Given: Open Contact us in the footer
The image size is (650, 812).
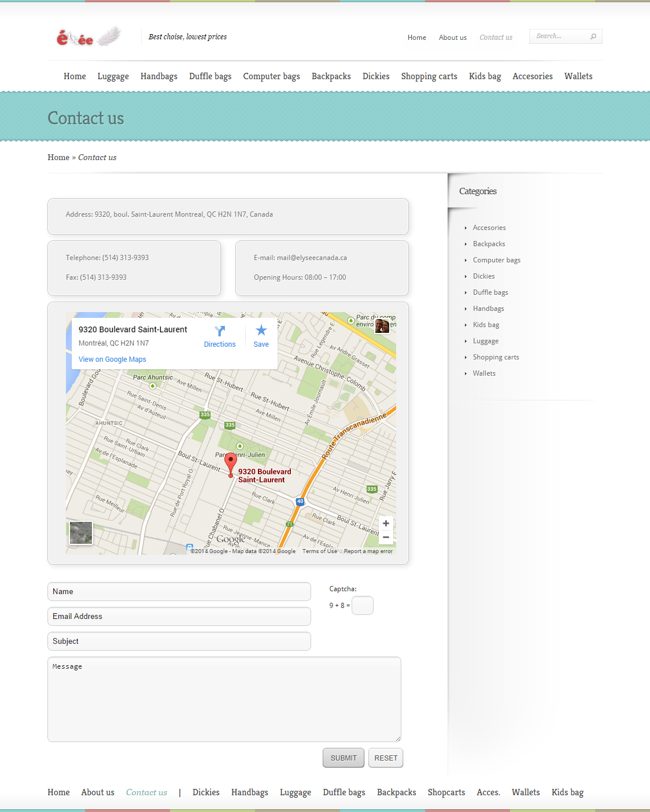Looking at the screenshot, I should tap(147, 792).
